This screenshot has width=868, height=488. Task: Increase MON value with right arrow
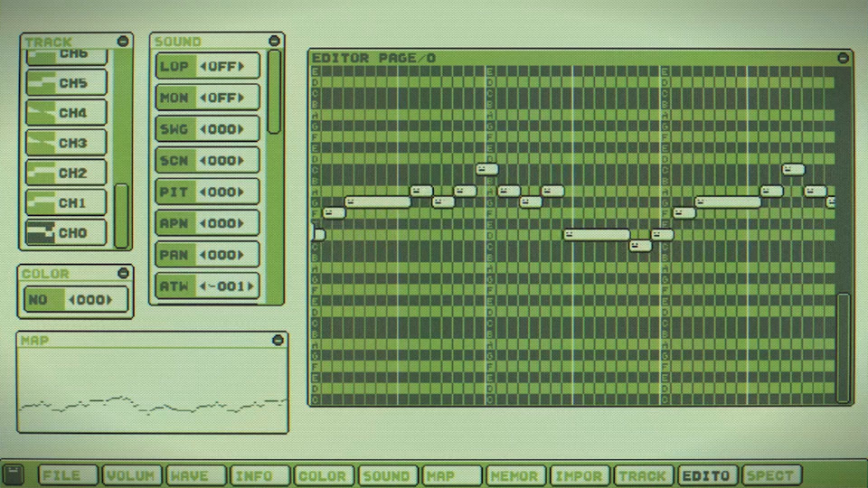241,98
